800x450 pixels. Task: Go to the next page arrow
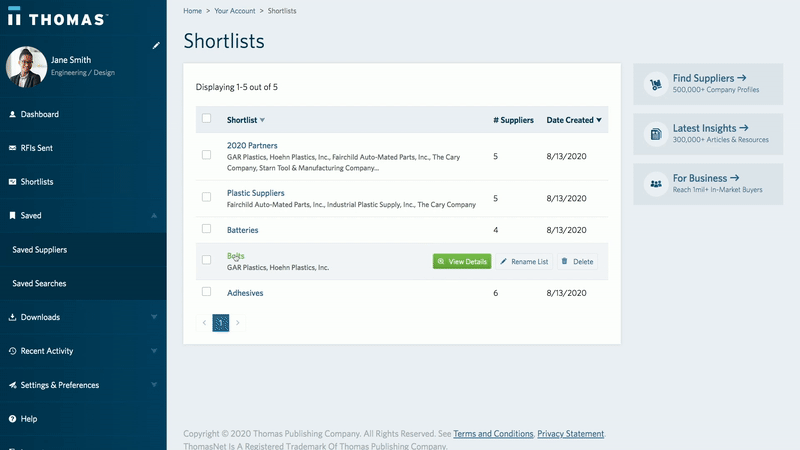click(x=238, y=323)
